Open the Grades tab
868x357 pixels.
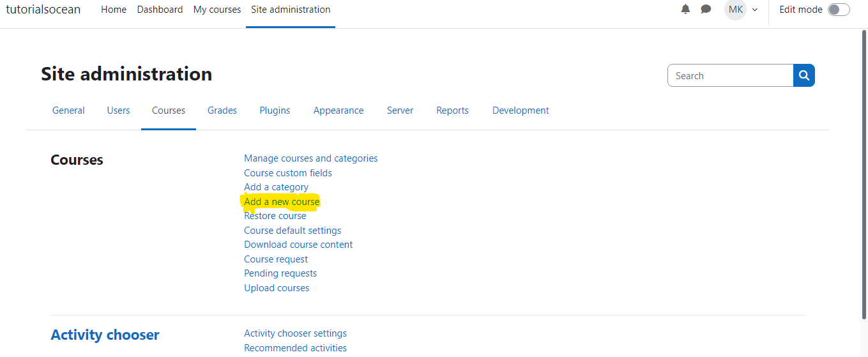tap(222, 110)
